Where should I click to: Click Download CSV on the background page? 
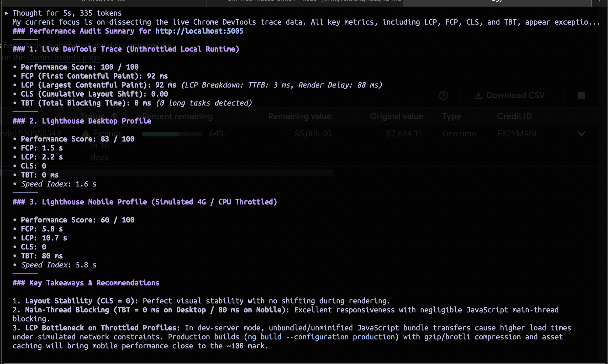click(x=510, y=95)
